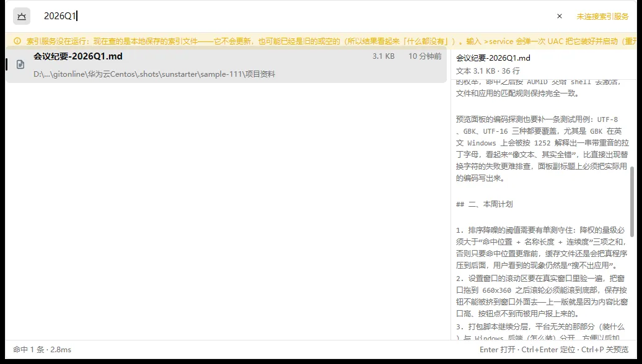642x364 pixels.
Task: Click the Ctrl+Enter 定位 shortcut hint
Action: tap(548, 350)
